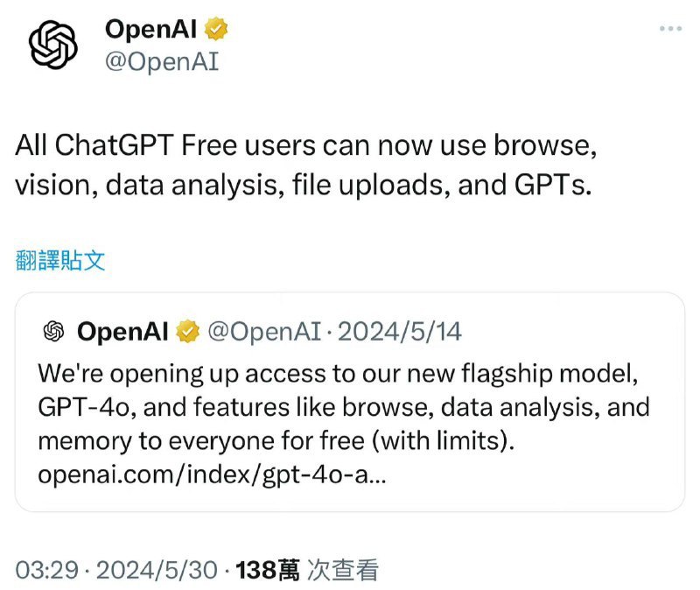Click the main tweet text about ChatGPT Free users
The width and height of the screenshot is (700, 590).
(306, 165)
